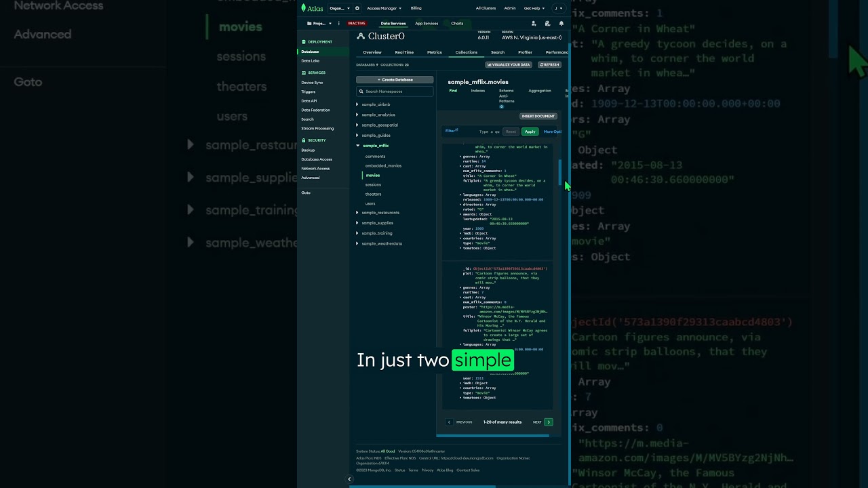Click the invite user icon
The image size is (868, 488).
coord(534,23)
